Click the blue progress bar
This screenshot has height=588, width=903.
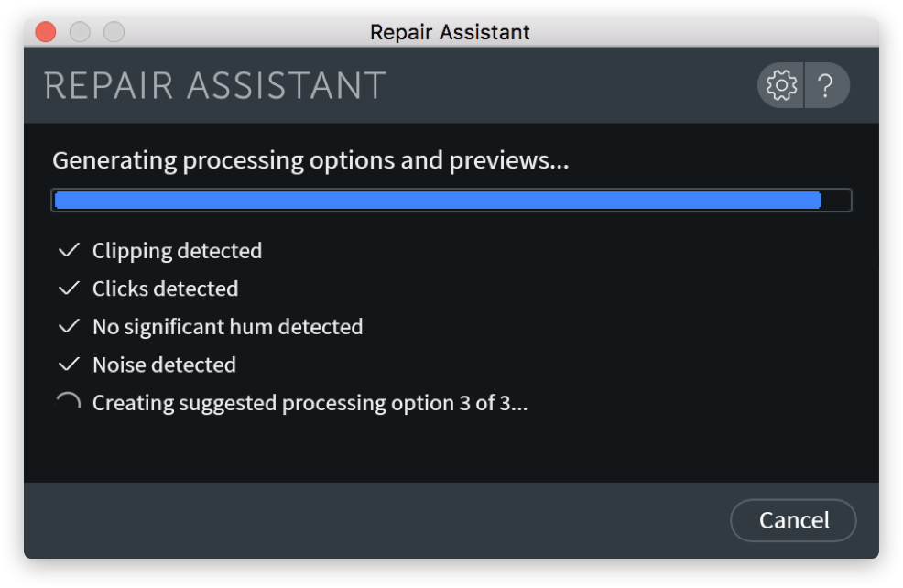point(438,200)
